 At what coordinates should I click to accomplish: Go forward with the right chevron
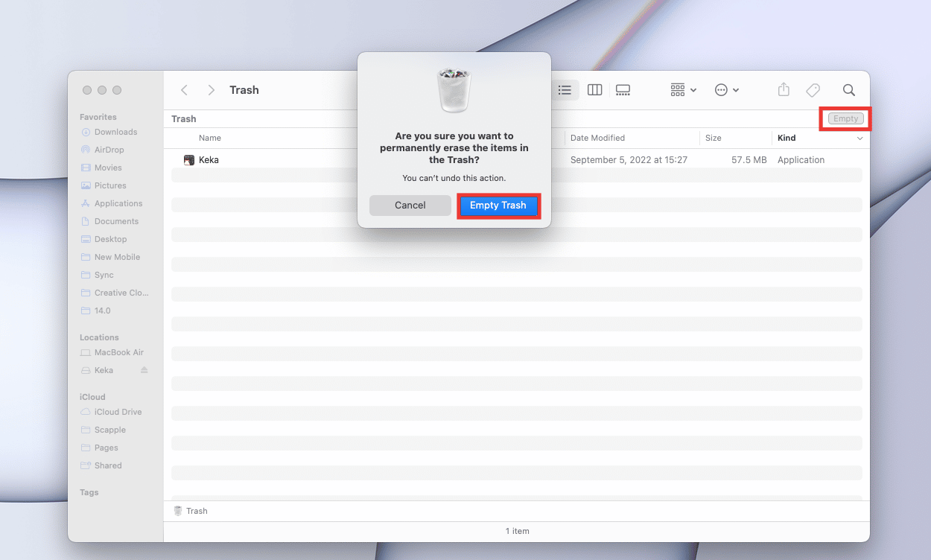coord(212,90)
